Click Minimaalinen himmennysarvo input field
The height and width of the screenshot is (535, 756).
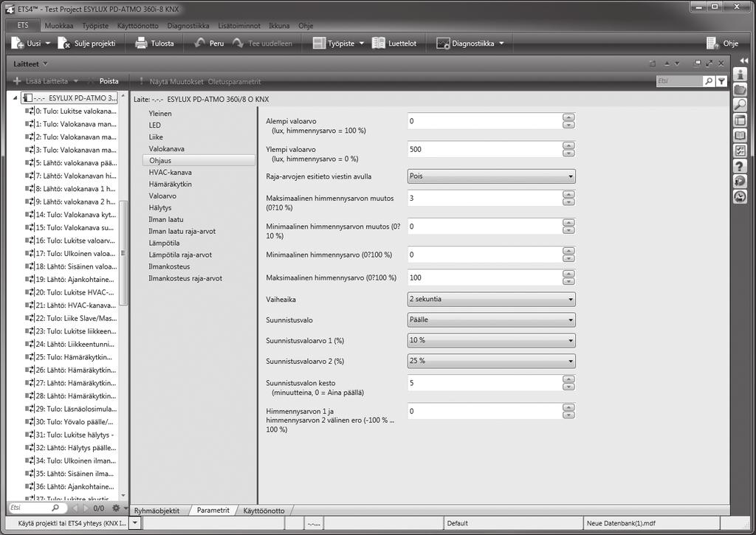(x=484, y=255)
